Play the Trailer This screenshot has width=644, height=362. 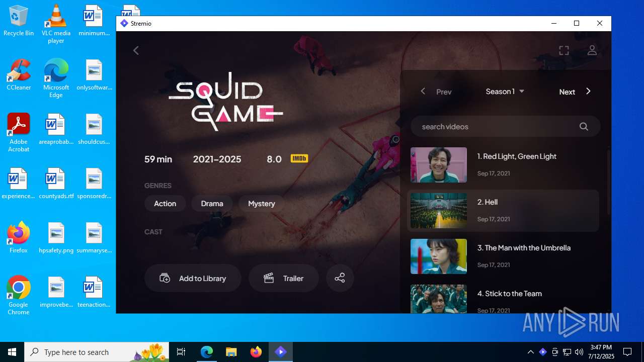(x=284, y=278)
